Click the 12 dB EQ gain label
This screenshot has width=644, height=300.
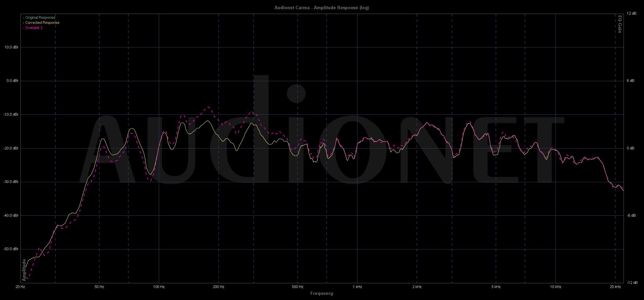pyautogui.click(x=631, y=14)
